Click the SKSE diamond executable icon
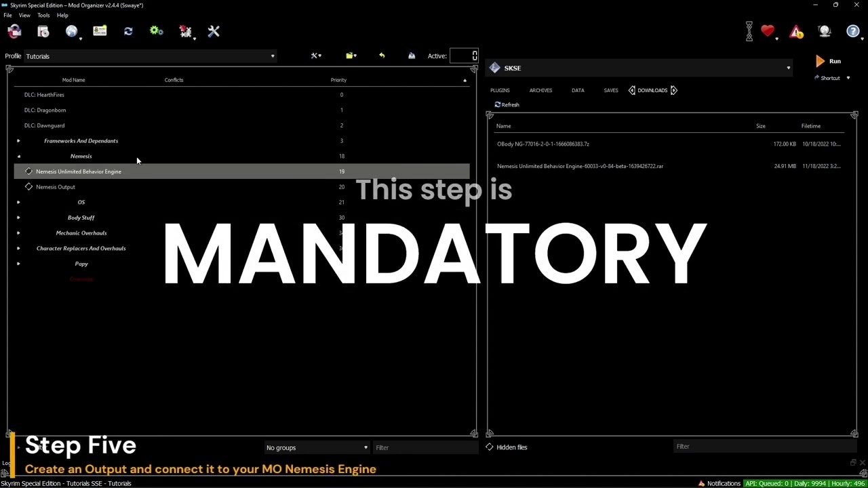This screenshot has height=488, width=868. click(494, 68)
